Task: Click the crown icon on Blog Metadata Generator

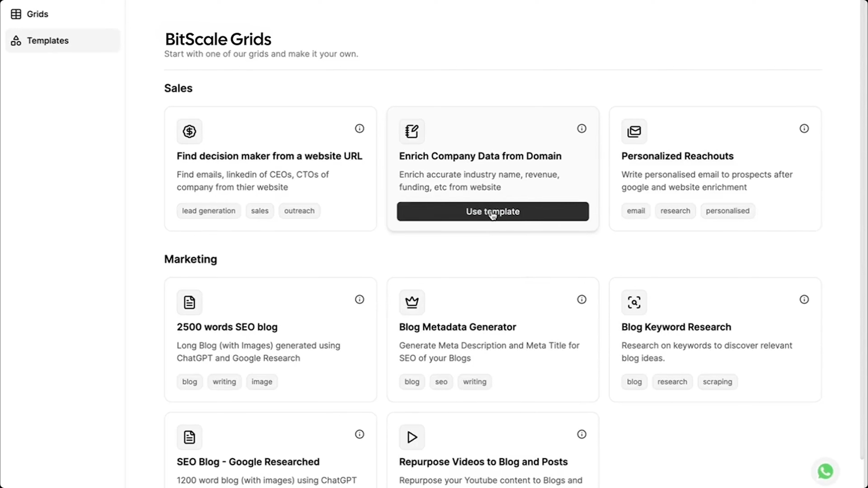Action: (412, 302)
